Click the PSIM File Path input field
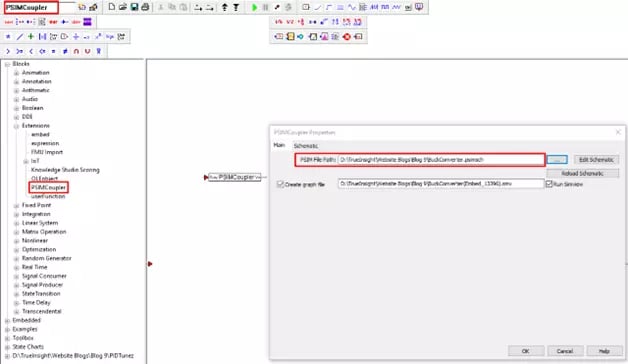628x364 pixels. pyautogui.click(x=441, y=159)
